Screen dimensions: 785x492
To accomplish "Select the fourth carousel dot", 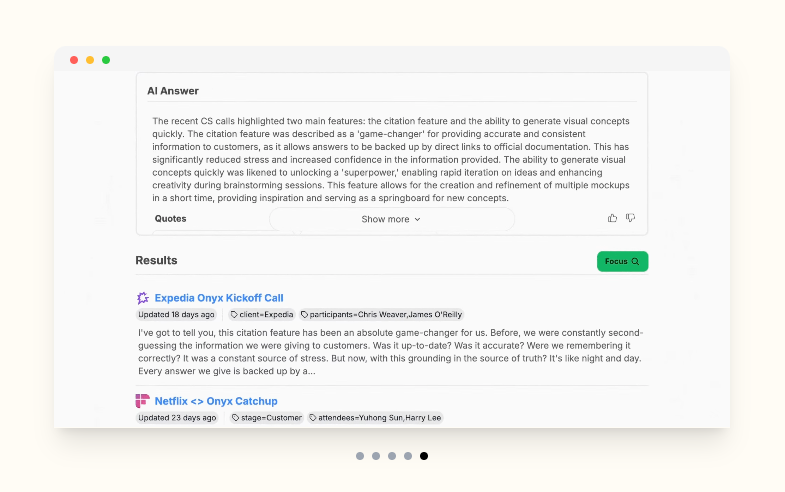I will (x=408, y=456).
